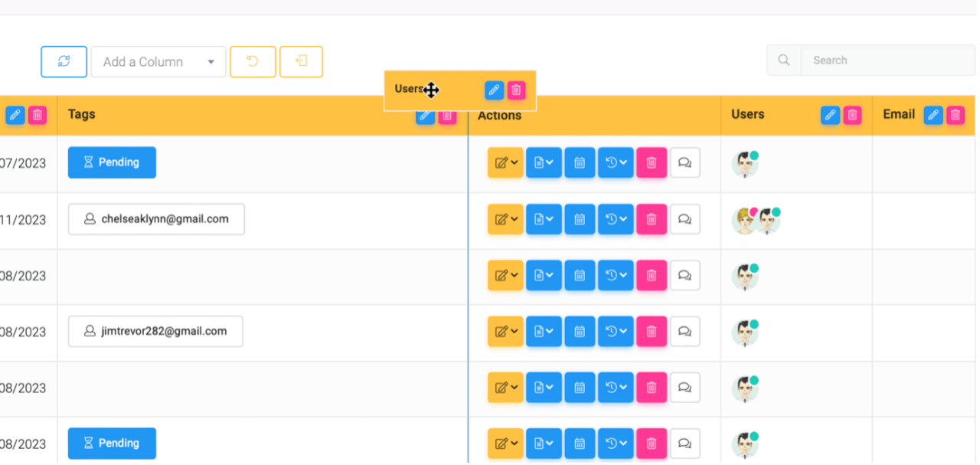
Task: Open comments icon in the chelseaklynn row
Action: pos(685,219)
